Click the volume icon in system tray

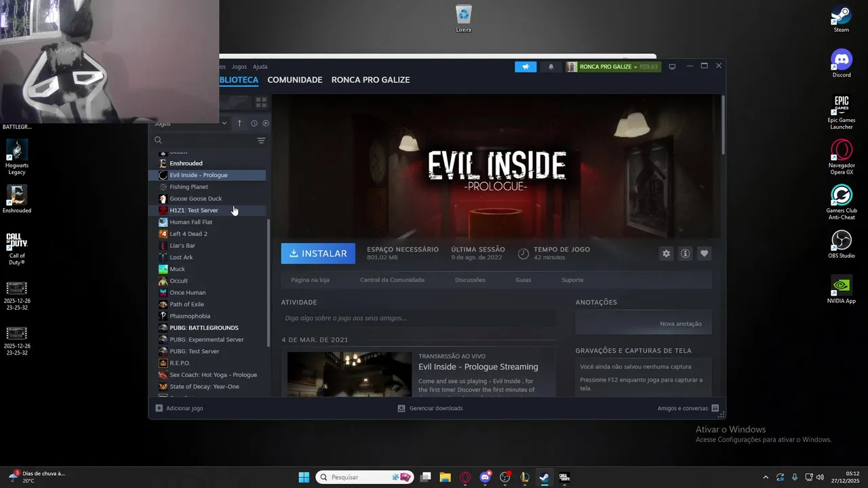tap(820, 477)
